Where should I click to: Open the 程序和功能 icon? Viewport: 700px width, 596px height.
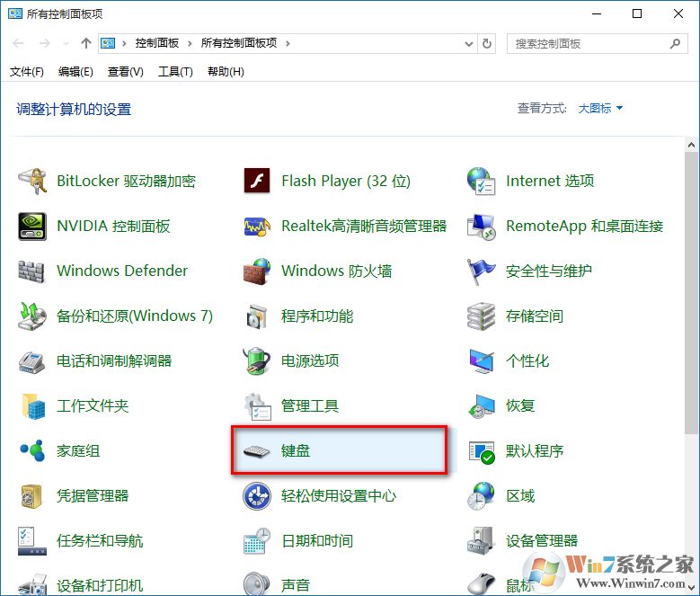click(257, 316)
